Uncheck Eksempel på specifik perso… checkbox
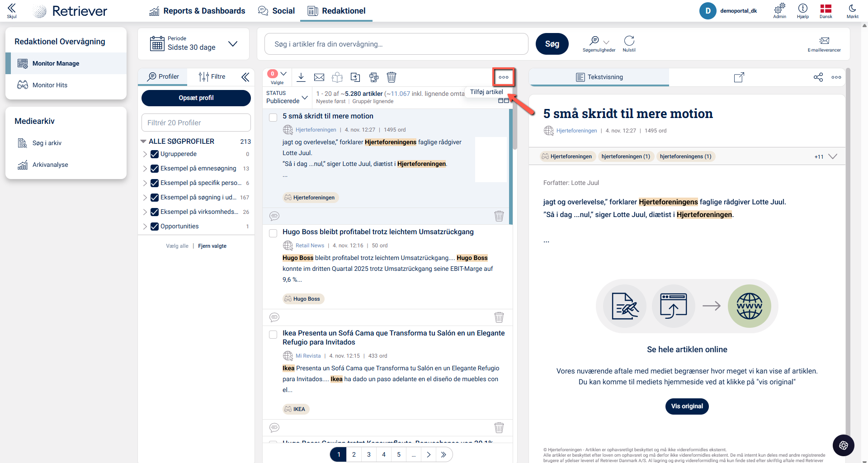 [x=155, y=183]
